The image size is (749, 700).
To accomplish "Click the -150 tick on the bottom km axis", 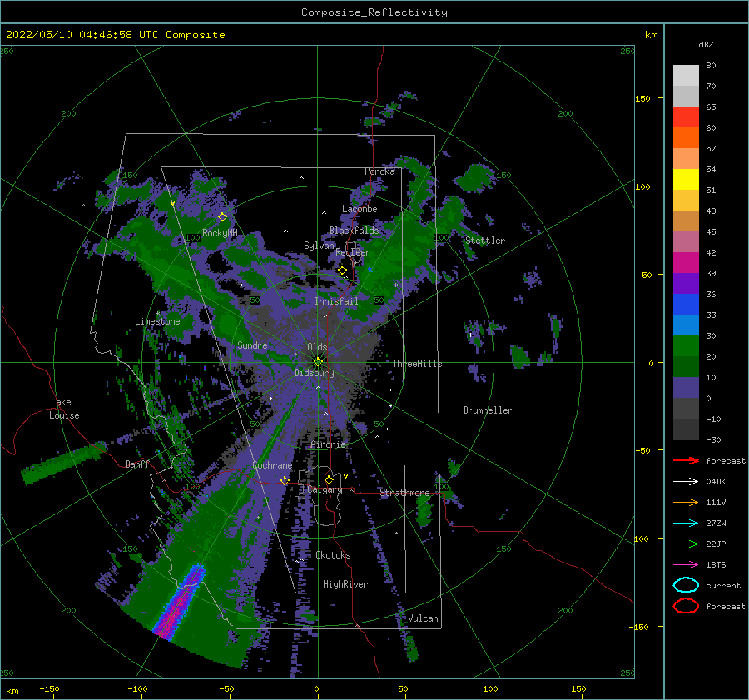I will coord(50,688).
